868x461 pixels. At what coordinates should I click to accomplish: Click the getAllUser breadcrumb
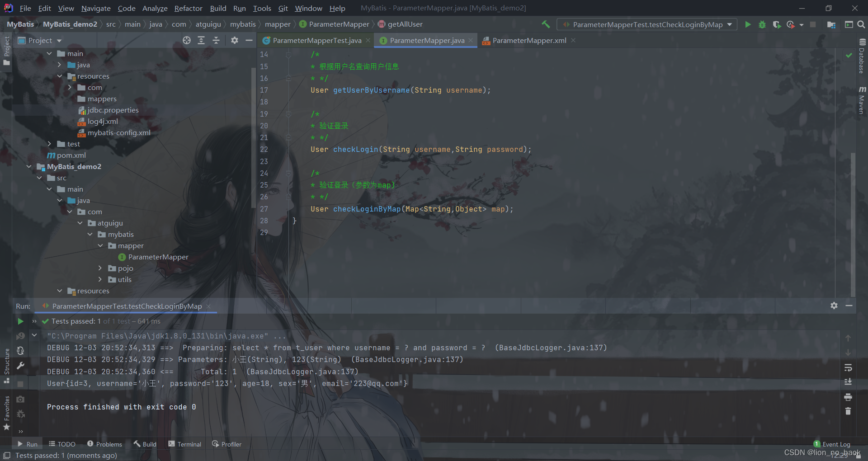pos(405,24)
